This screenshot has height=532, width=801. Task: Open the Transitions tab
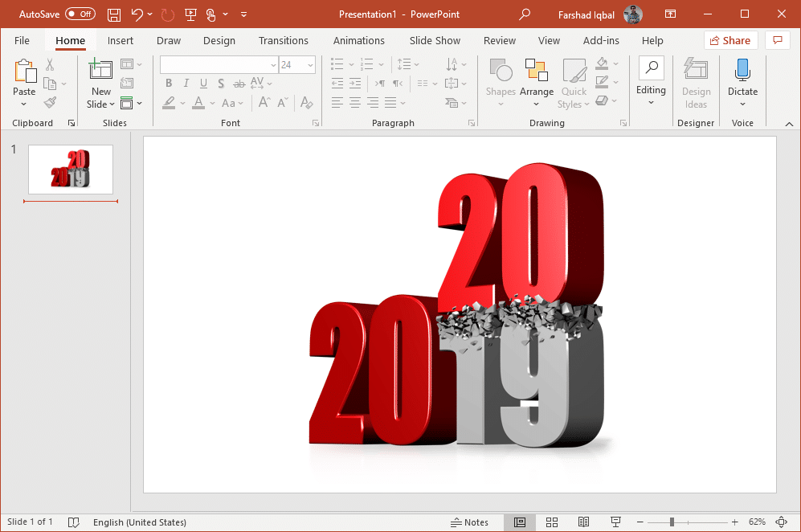(x=284, y=40)
